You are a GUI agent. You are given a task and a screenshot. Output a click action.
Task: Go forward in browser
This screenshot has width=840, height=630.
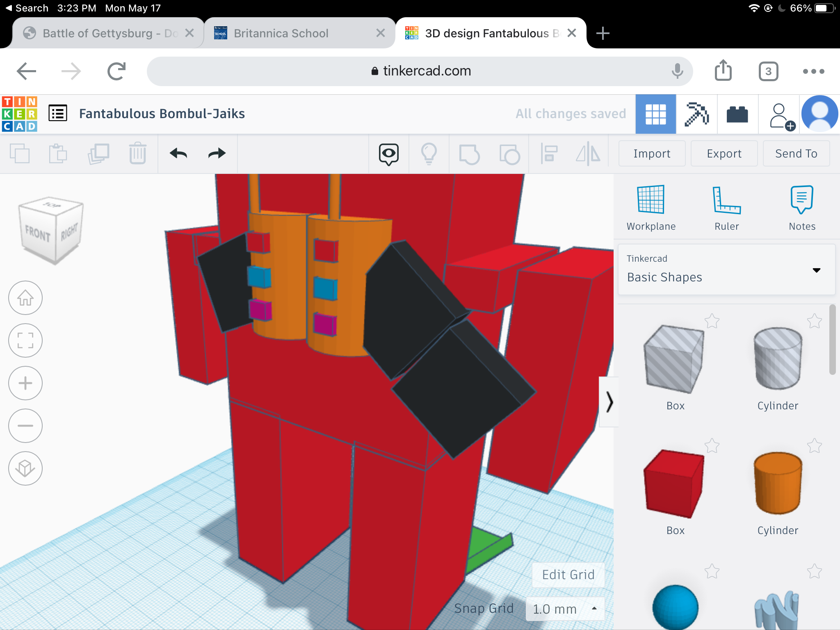(71, 71)
